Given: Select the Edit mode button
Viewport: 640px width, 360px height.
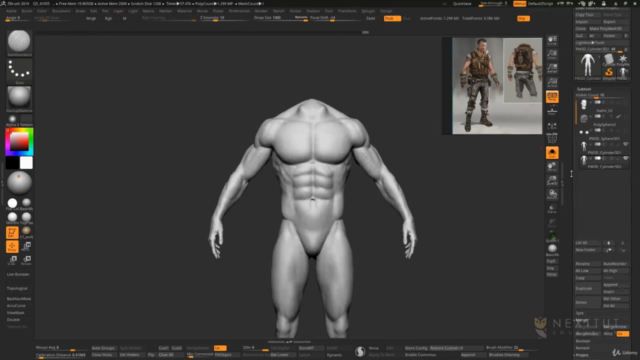Looking at the screenshot, I should pyautogui.click(x=12, y=232).
